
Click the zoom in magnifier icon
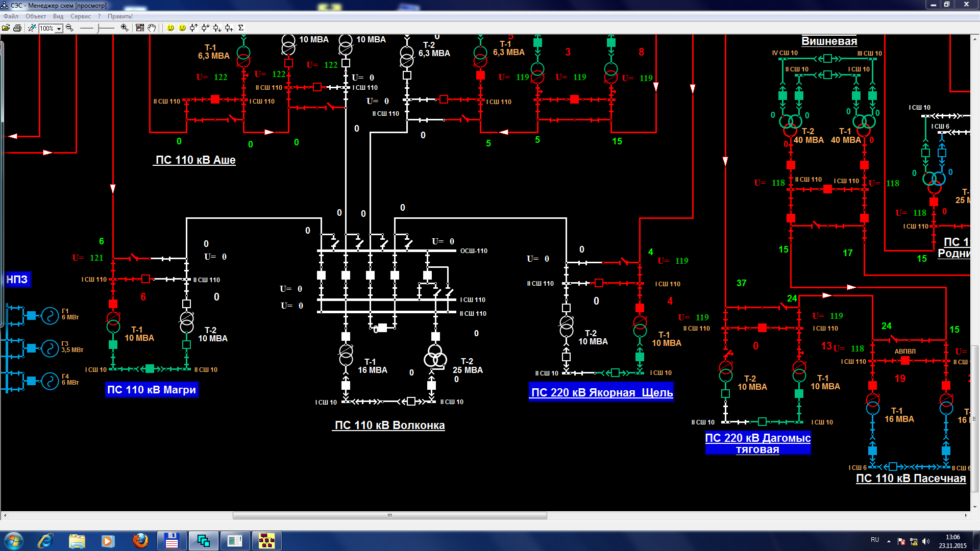[124, 28]
